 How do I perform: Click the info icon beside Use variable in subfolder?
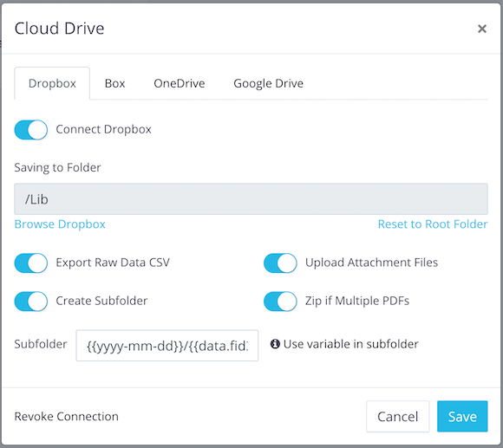tap(275, 344)
